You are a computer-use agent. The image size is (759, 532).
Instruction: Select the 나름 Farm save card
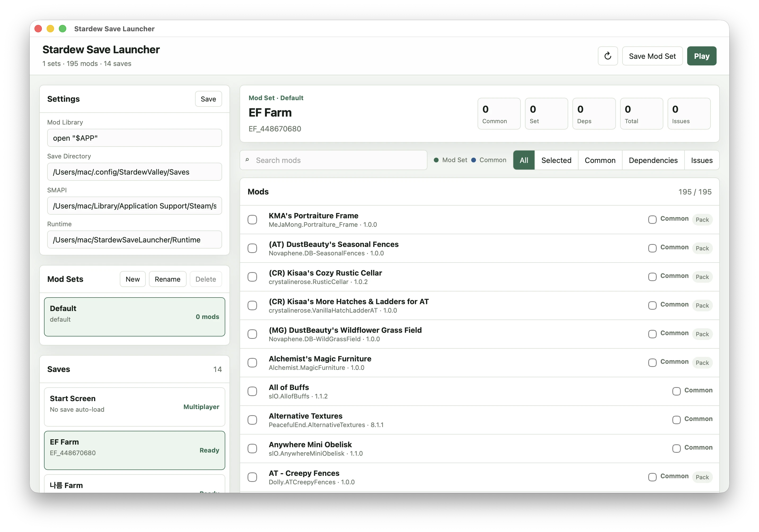pos(134,484)
